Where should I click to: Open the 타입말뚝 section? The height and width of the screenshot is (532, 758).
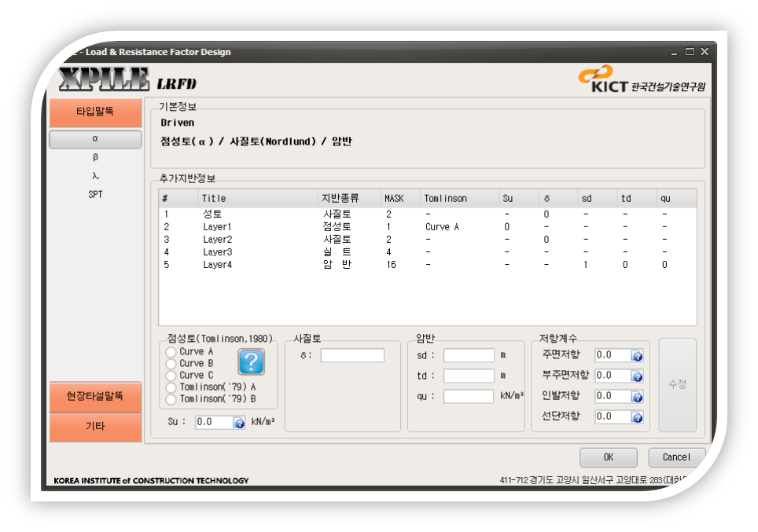pyautogui.click(x=95, y=112)
